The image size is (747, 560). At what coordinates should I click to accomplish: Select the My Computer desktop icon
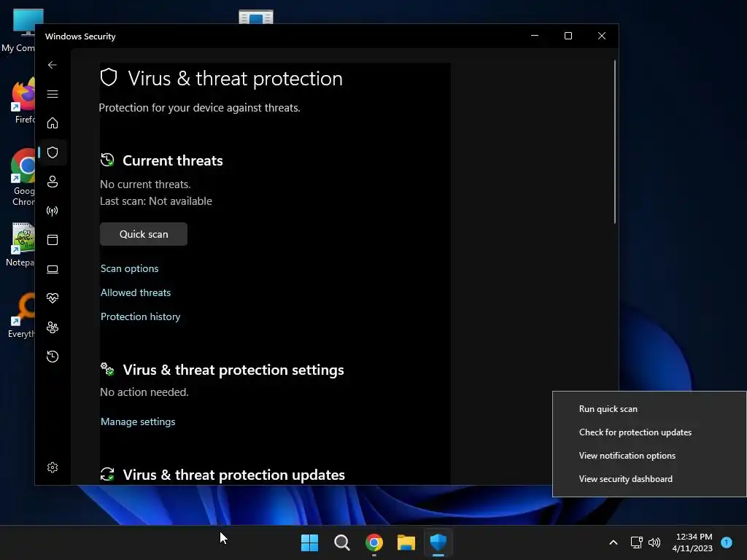pos(18,31)
